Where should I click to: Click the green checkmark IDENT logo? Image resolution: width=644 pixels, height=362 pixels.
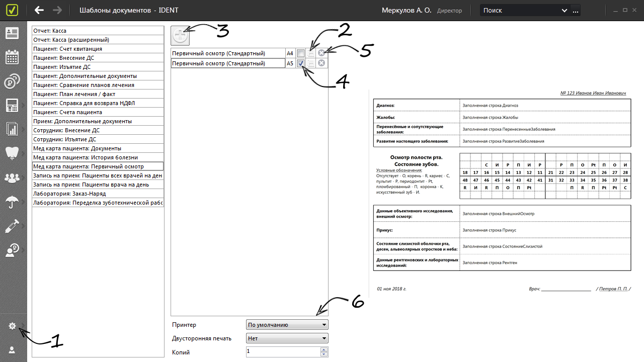point(13,10)
